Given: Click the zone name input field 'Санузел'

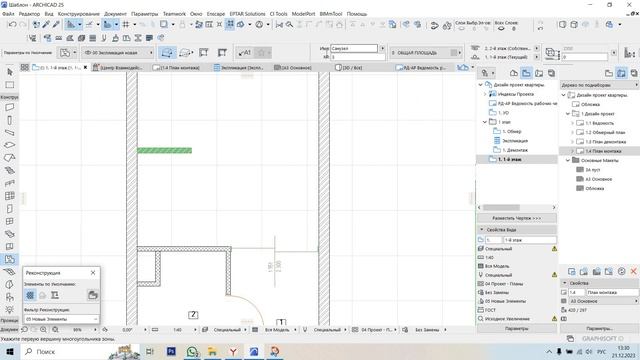Looking at the screenshot, I should (x=354, y=48).
